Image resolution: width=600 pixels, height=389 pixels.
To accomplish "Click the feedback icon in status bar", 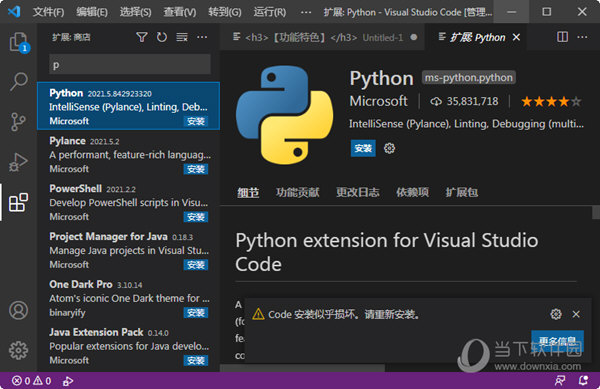I will pyautogui.click(x=560, y=381).
